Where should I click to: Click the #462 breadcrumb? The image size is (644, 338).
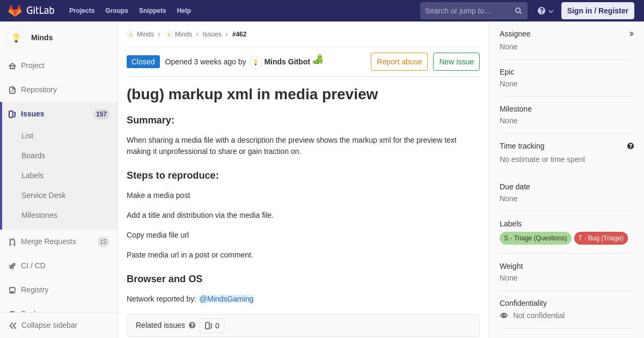click(239, 34)
